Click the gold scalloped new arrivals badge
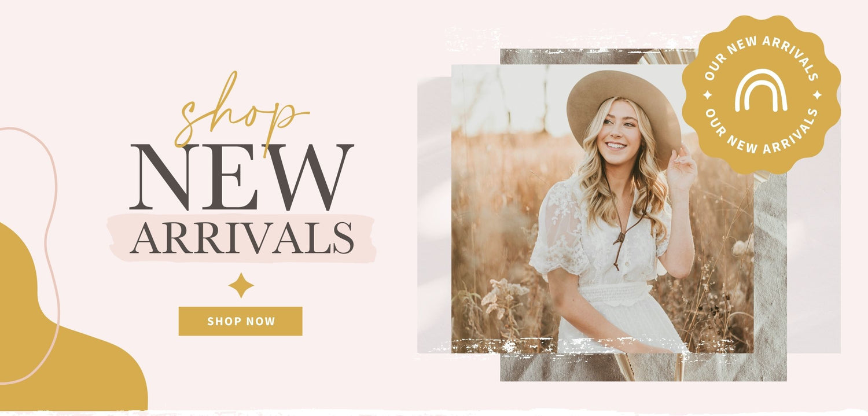 pos(761,95)
